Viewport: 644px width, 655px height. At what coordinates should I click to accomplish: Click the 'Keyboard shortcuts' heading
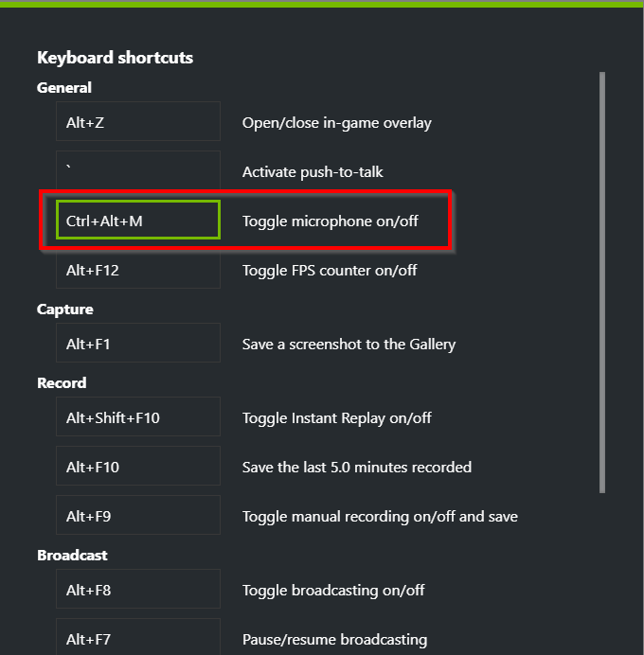(x=115, y=58)
